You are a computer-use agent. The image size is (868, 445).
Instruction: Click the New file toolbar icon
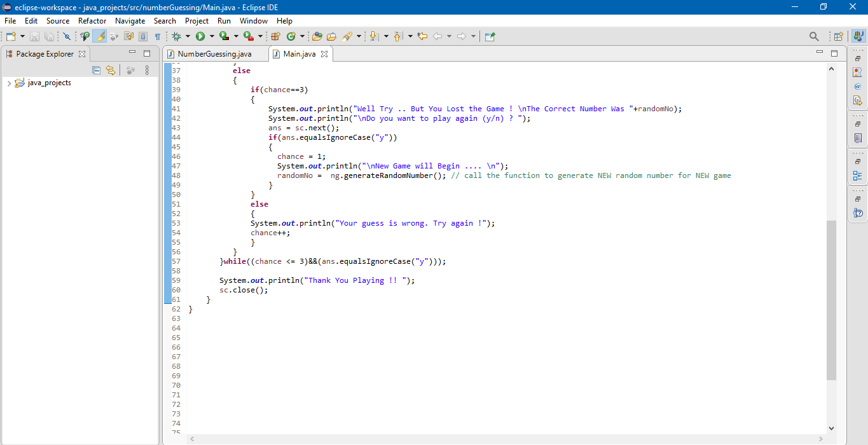11,36
